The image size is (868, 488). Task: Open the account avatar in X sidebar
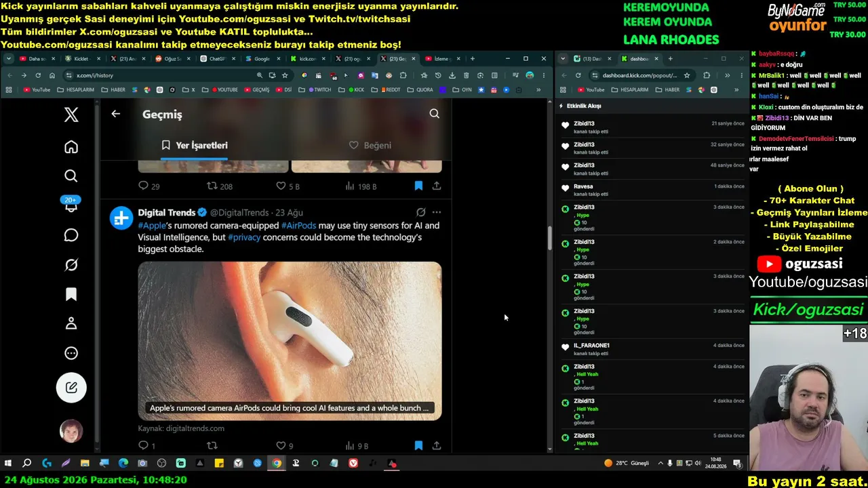[71, 431]
